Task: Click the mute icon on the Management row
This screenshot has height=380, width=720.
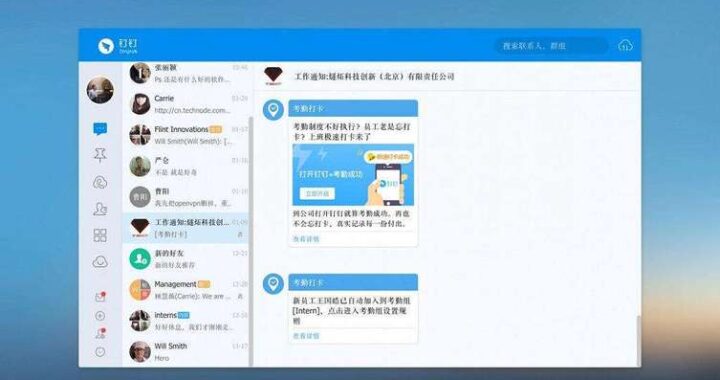Action: (240, 296)
